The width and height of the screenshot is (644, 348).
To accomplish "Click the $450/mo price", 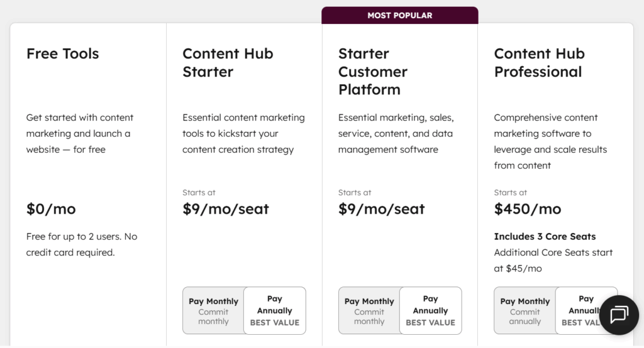I will click(x=528, y=209).
